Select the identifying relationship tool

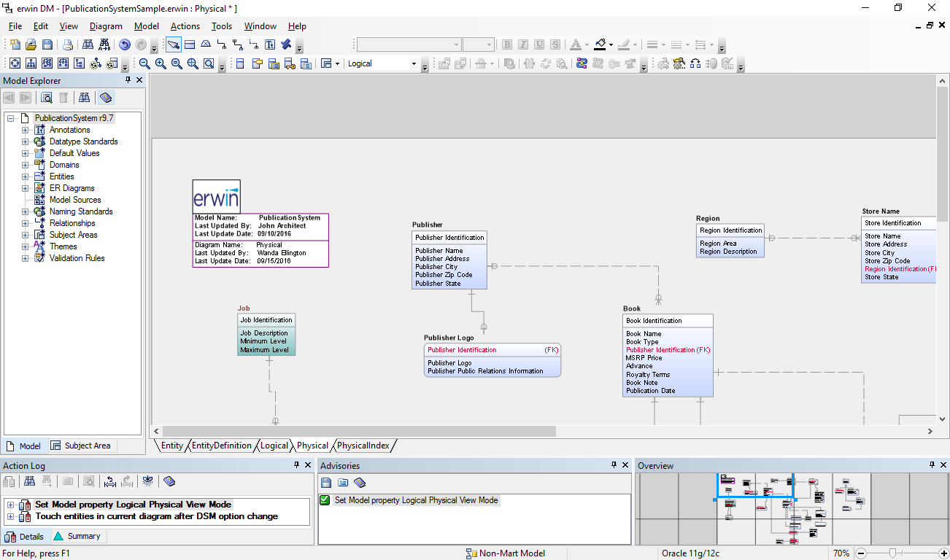click(221, 44)
